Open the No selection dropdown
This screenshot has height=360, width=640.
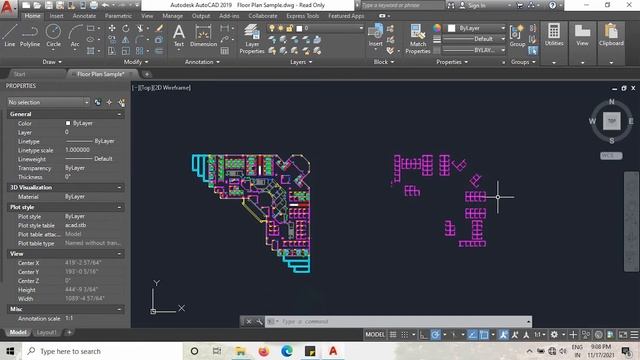point(49,102)
